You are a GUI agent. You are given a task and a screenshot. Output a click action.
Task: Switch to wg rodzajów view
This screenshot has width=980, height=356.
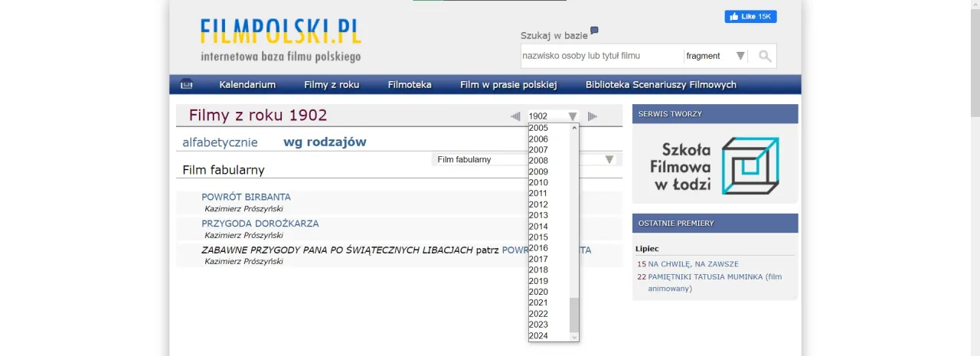(325, 142)
